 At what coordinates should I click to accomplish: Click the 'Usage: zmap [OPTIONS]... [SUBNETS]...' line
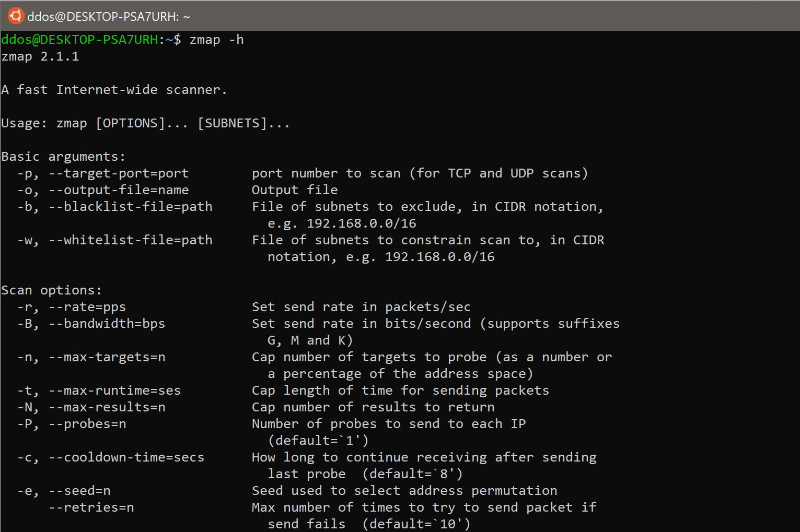coord(145,123)
